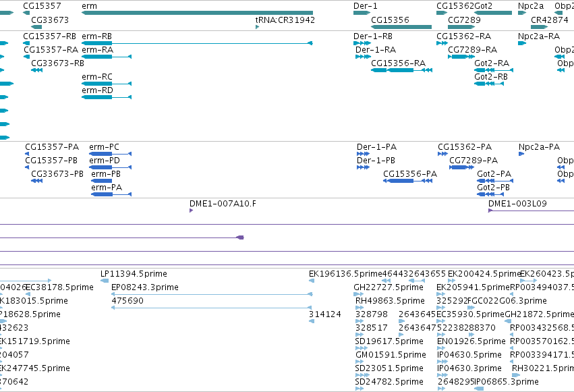
Task: Select the EK200424.5prime EST label
Action: (484, 274)
